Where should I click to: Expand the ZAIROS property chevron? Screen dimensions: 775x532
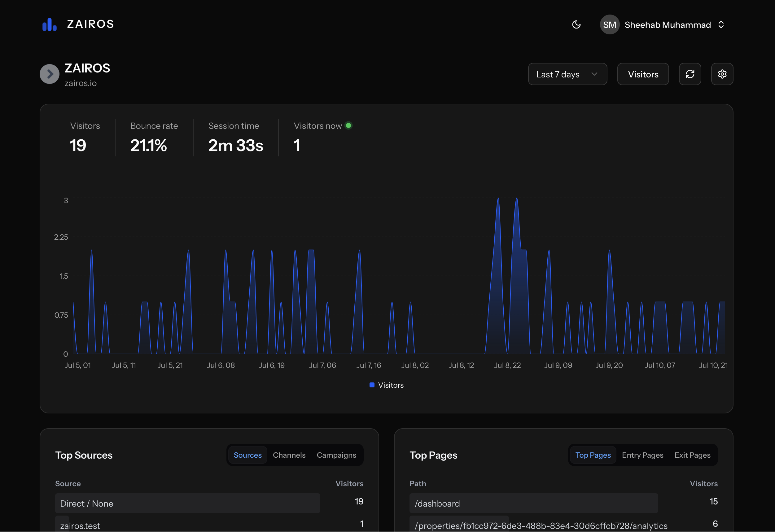click(x=49, y=74)
